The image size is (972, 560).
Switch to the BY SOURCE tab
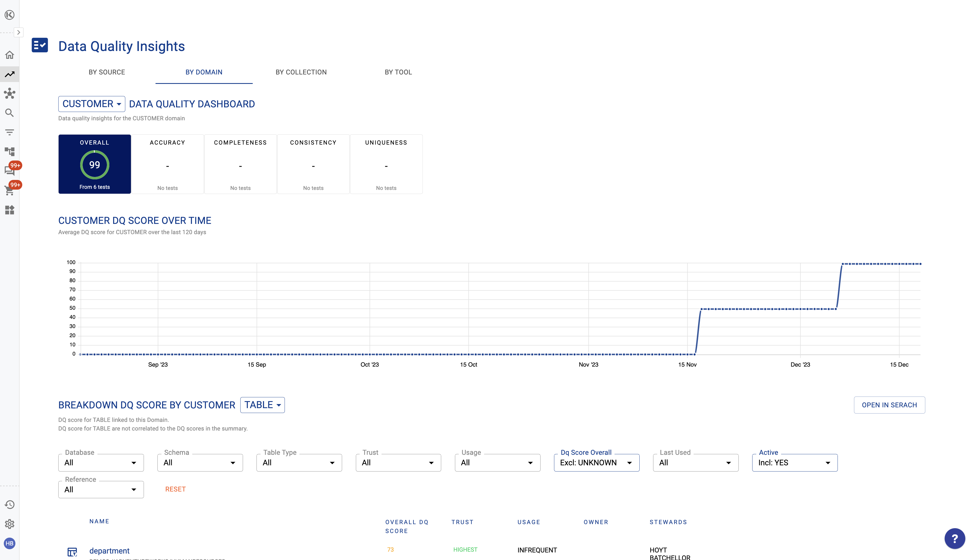(107, 72)
